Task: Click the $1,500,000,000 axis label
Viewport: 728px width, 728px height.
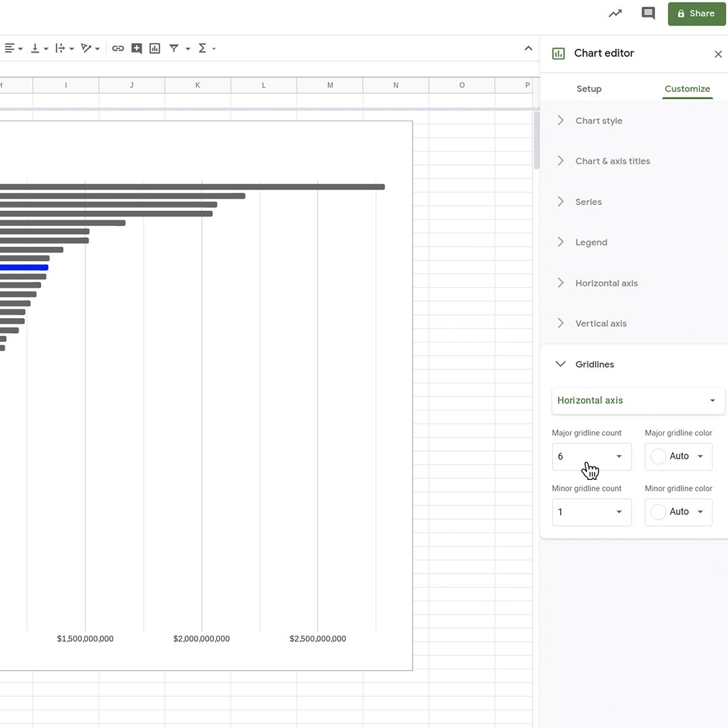Action: [86, 639]
